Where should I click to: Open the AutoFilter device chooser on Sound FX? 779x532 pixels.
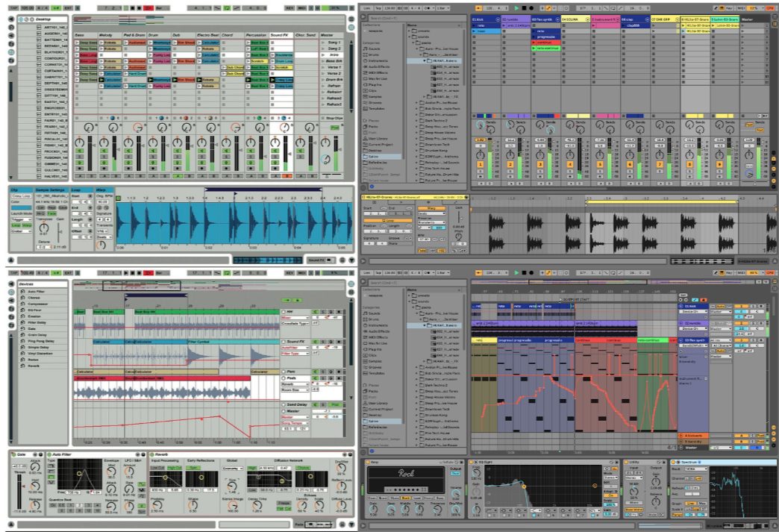point(295,348)
